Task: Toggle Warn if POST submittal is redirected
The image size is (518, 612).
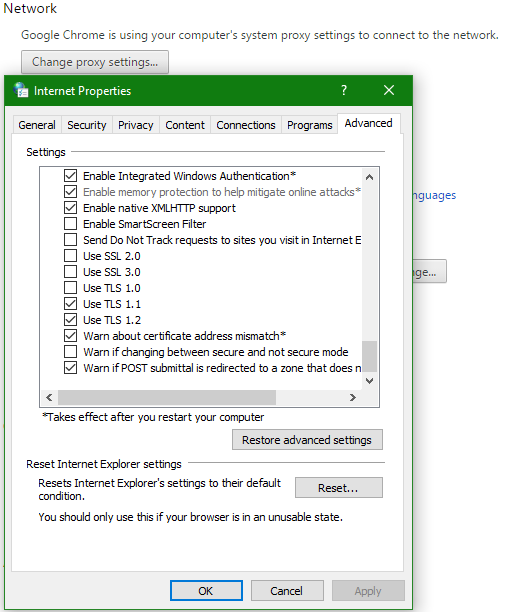Action: (70, 368)
